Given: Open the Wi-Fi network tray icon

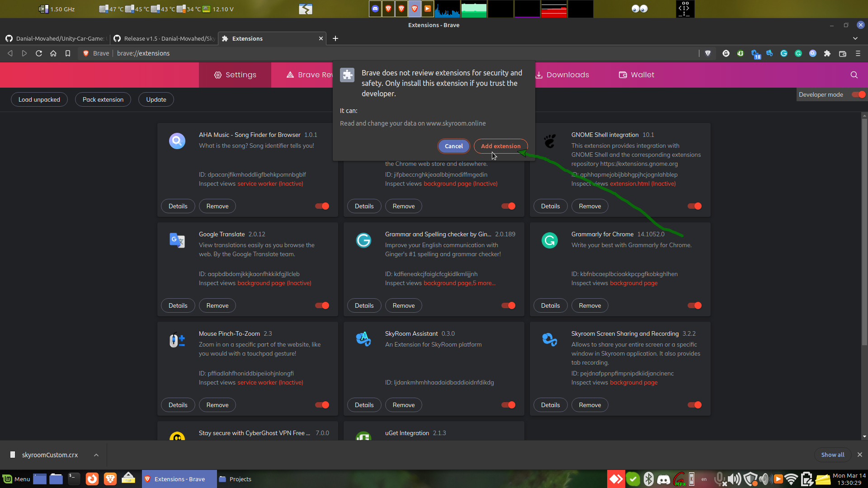Looking at the screenshot, I should pos(791,479).
